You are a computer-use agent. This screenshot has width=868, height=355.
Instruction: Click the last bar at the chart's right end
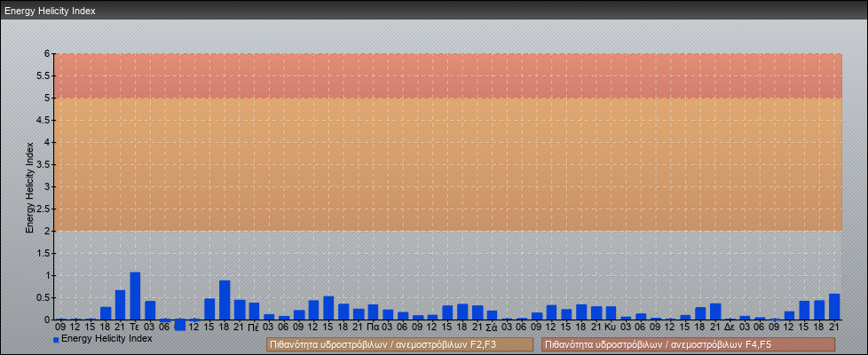coord(834,307)
